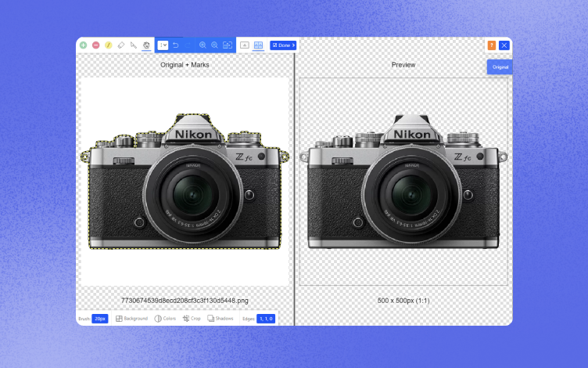Toggle the Original preview button
Screen dimensions: 588x368
(500, 67)
